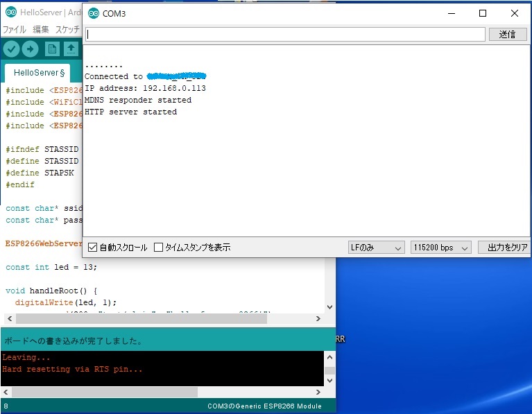The width and height of the screenshot is (532, 414).
Task: Open the 115200 bps baud rate dropdown
Action: pos(440,248)
